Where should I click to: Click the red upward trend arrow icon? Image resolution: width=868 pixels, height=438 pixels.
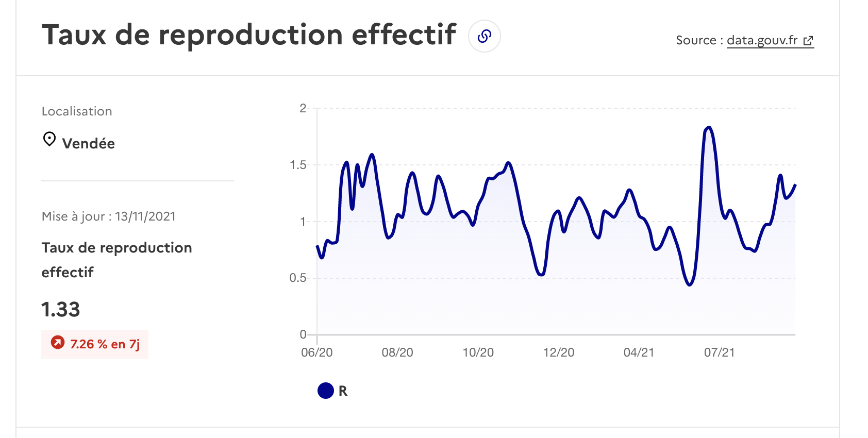click(x=58, y=343)
